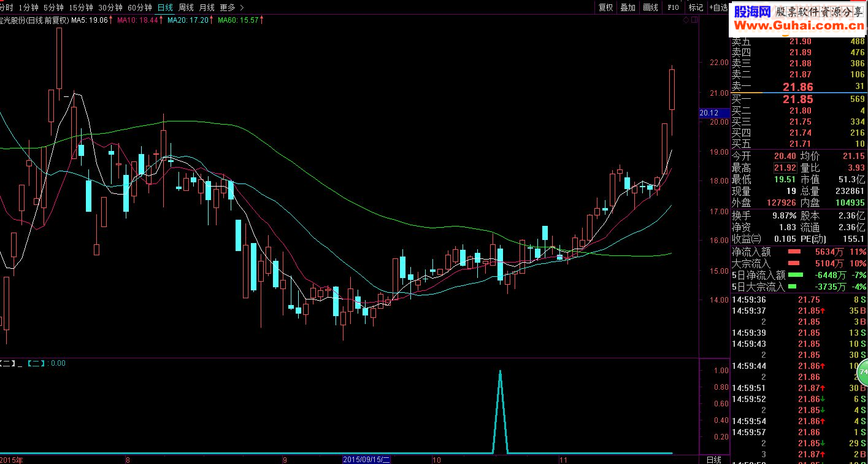This screenshot has width=868, height=464.
Task: Click the 外盘 value 127926
Action: click(780, 203)
